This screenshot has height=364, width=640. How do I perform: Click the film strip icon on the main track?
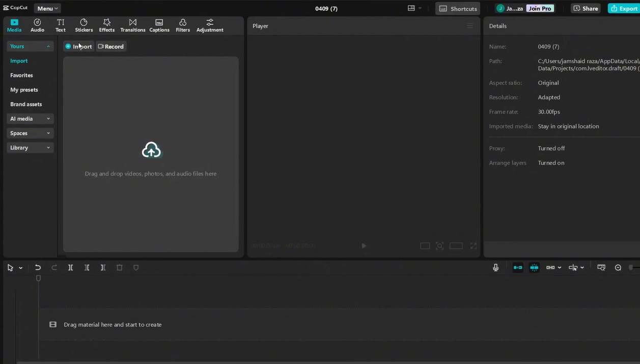click(53, 325)
